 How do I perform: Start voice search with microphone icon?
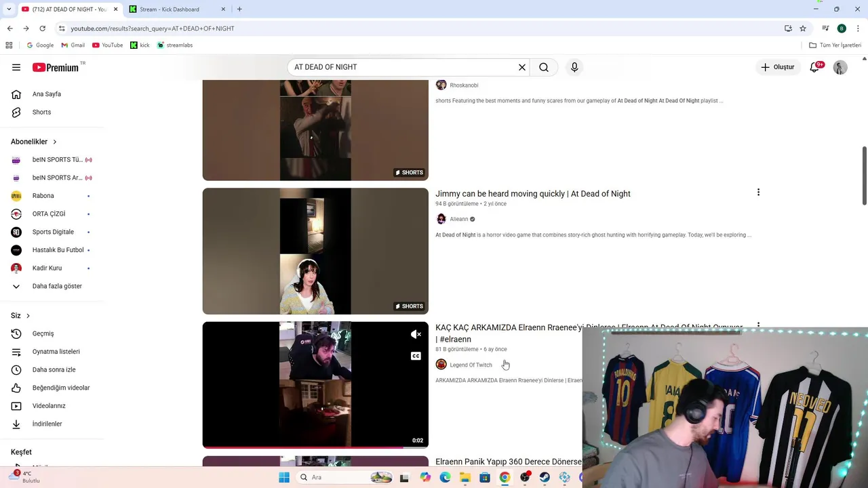click(x=574, y=67)
